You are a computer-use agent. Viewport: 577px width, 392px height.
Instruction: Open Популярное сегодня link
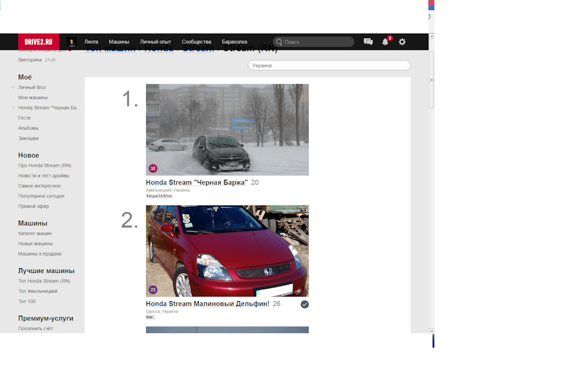(x=41, y=196)
